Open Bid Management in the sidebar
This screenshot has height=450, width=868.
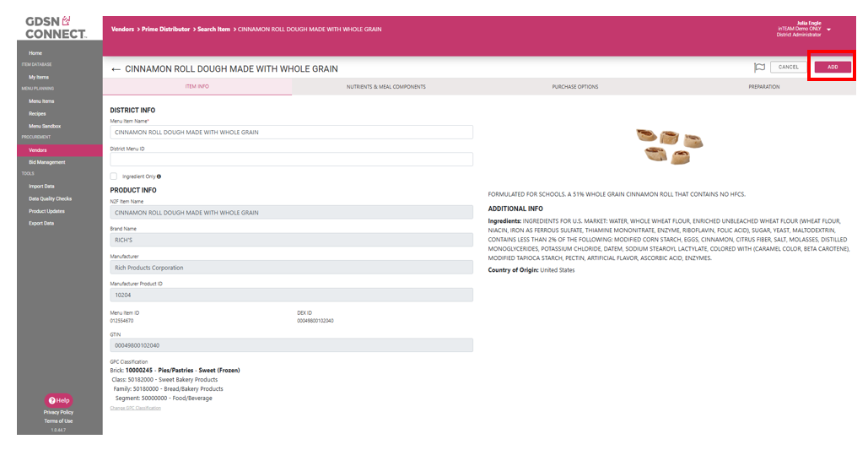(x=47, y=162)
